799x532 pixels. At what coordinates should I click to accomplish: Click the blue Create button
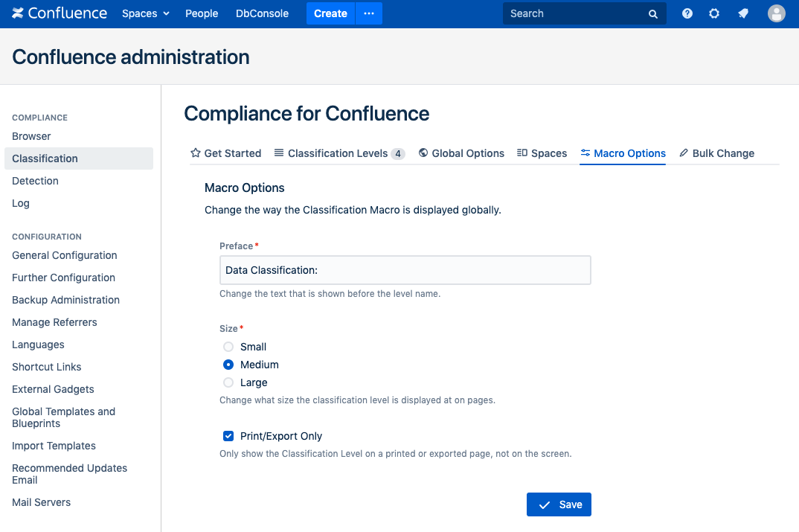(330, 13)
